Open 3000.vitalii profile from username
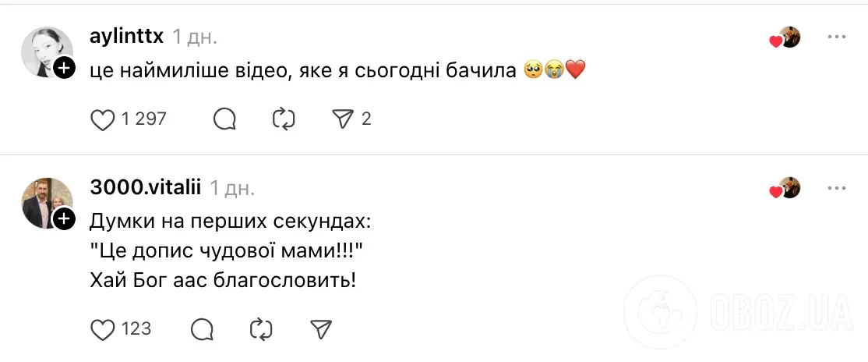Viewport: 868px width, 362px height. click(x=146, y=188)
